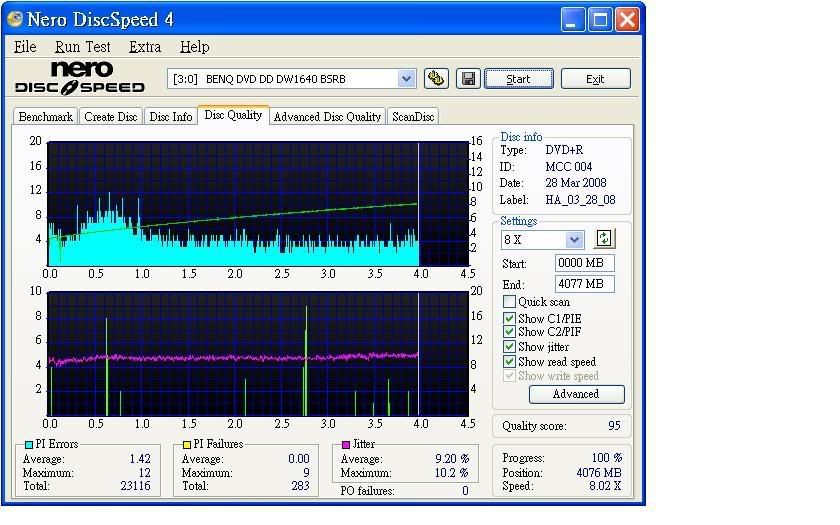Click PI Failures total 283
Viewport: 840px width, 525px height.
point(301,486)
